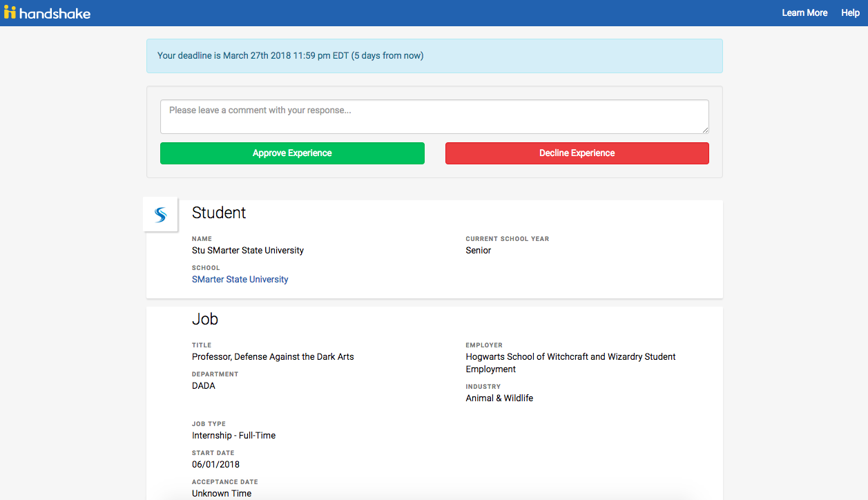Click the Approve Experience button
This screenshot has width=868, height=500.
tap(292, 153)
